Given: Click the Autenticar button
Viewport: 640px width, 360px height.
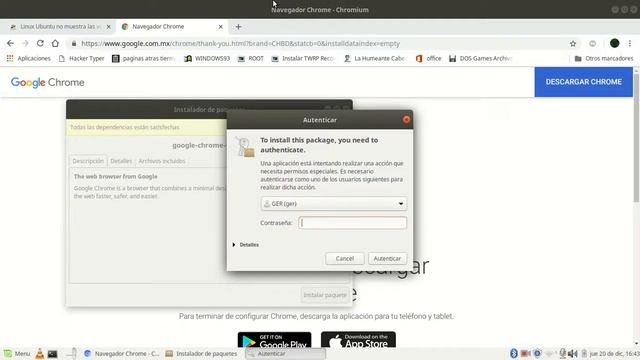Looking at the screenshot, I should pyautogui.click(x=387, y=258).
